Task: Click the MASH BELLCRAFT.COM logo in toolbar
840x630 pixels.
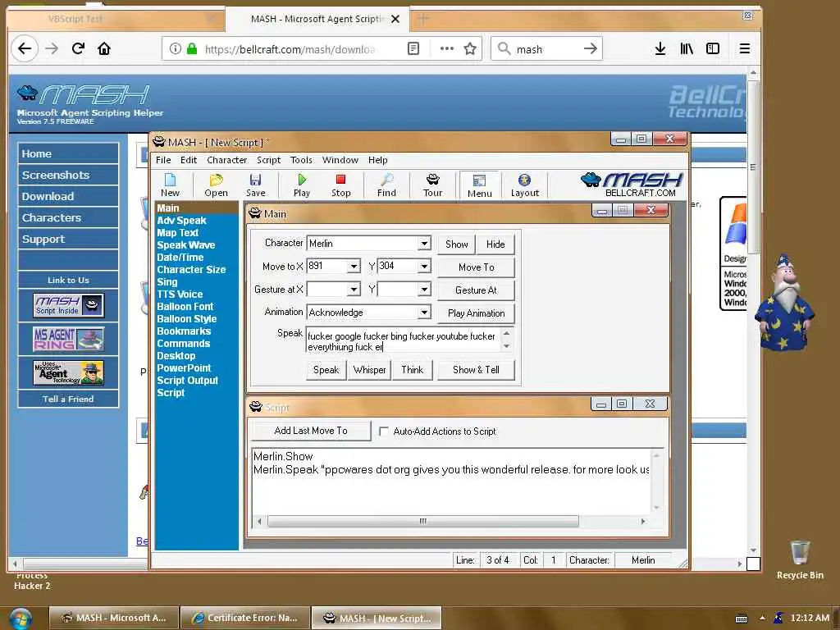Action: (632, 185)
